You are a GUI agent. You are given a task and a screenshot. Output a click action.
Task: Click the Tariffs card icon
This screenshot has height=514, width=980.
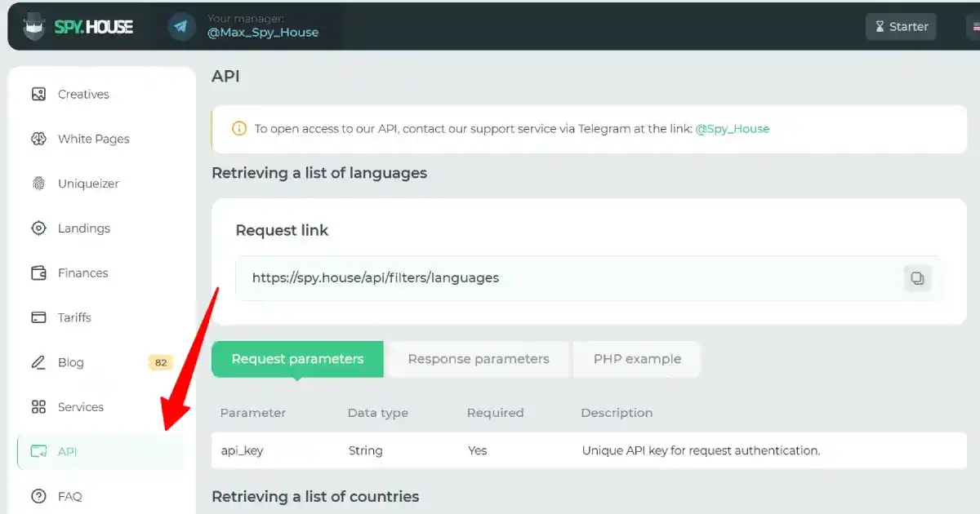38,317
